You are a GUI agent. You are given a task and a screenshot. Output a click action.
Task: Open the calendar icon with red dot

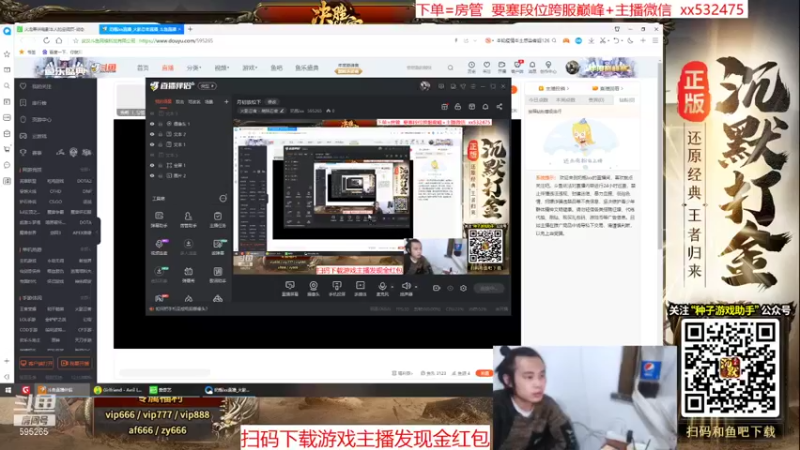[444, 107]
